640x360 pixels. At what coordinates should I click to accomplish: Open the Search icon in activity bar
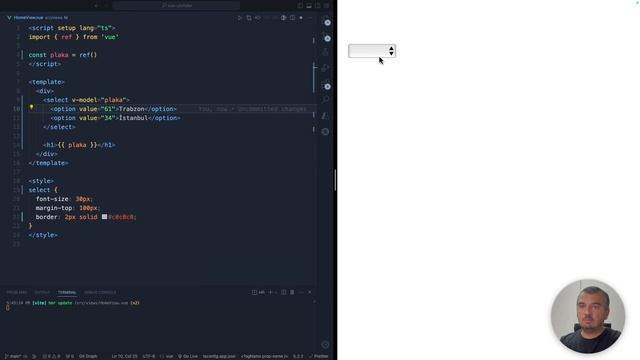tap(325, 99)
